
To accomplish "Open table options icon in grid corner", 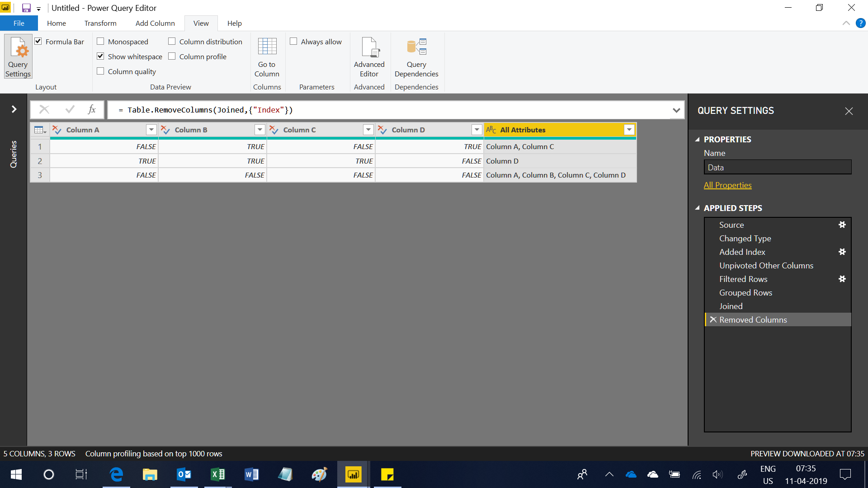I will click(40, 130).
